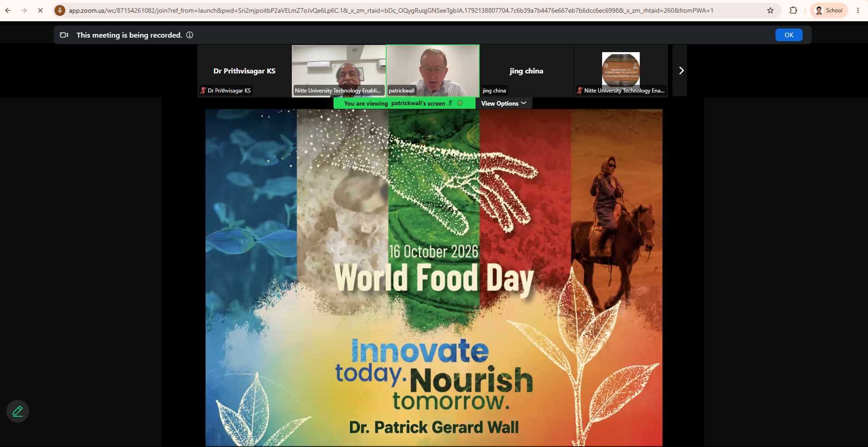The width and height of the screenshot is (868, 447).
Task: Bookmark this page with the star icon
Action: coord(770,10)
